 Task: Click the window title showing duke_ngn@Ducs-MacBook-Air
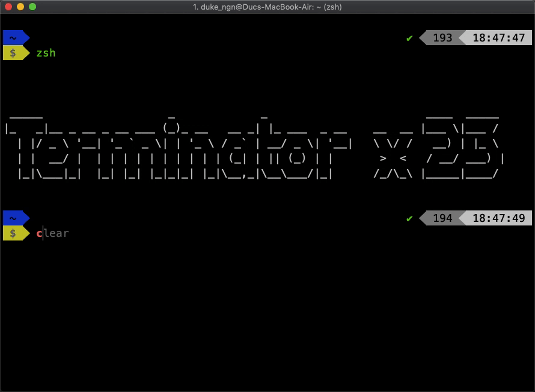click(x=267, y=7)
